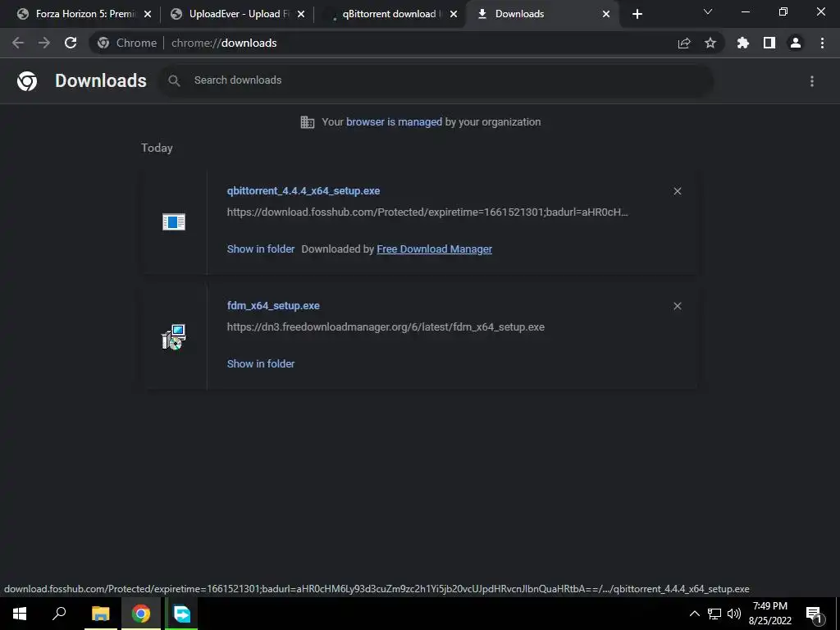Click the qbittorrent setup file icon

point(174,221)
